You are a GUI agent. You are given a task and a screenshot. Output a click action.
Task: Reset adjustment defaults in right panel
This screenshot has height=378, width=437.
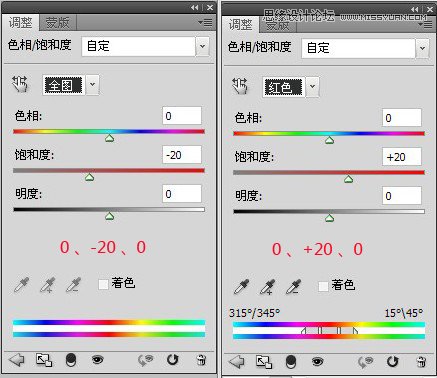tap(393, 362)
